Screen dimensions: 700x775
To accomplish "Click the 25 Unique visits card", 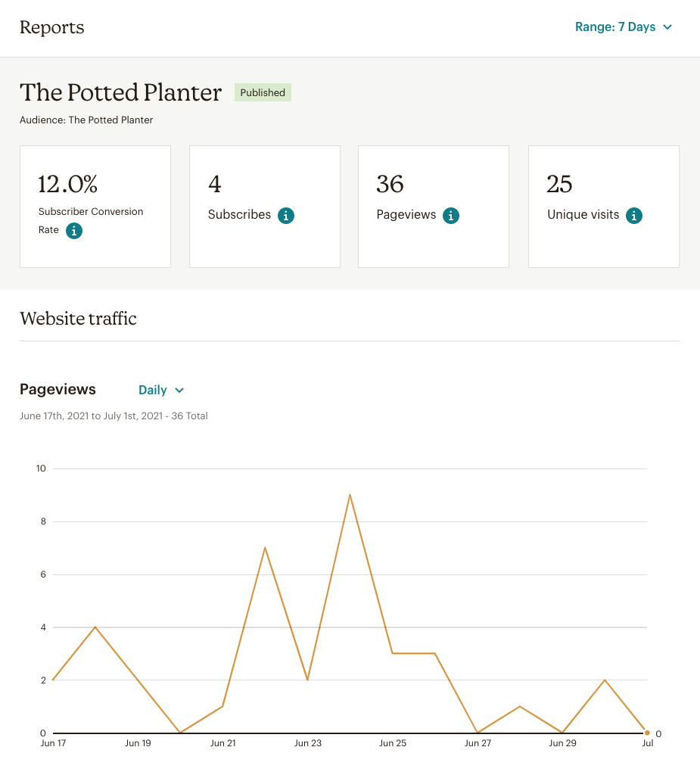I will [x=603, y=206].
